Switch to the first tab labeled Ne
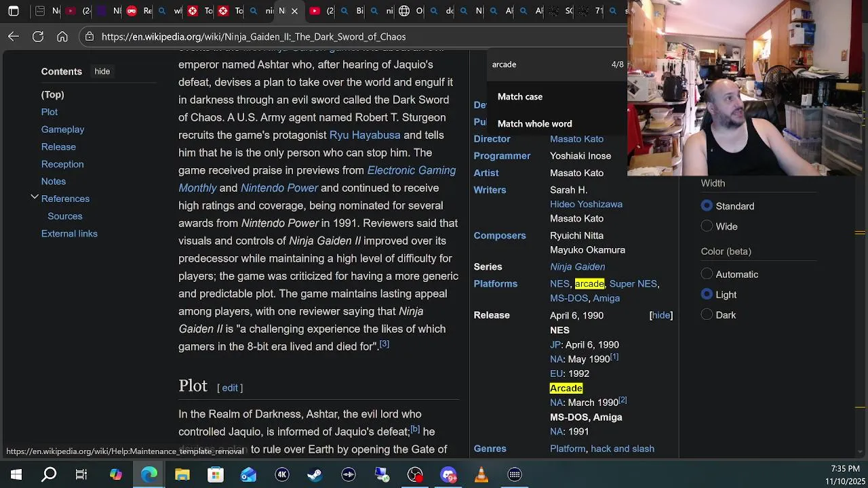 click(x=46, y=11)
